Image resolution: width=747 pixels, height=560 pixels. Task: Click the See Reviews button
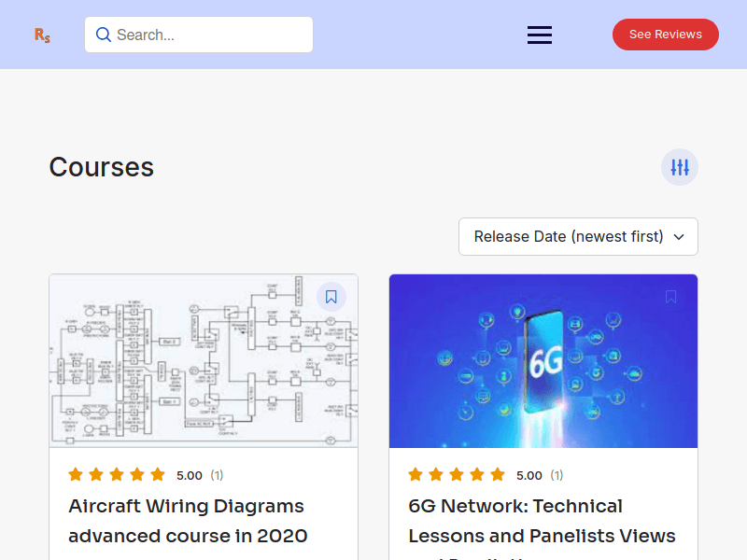pos(665,34)
